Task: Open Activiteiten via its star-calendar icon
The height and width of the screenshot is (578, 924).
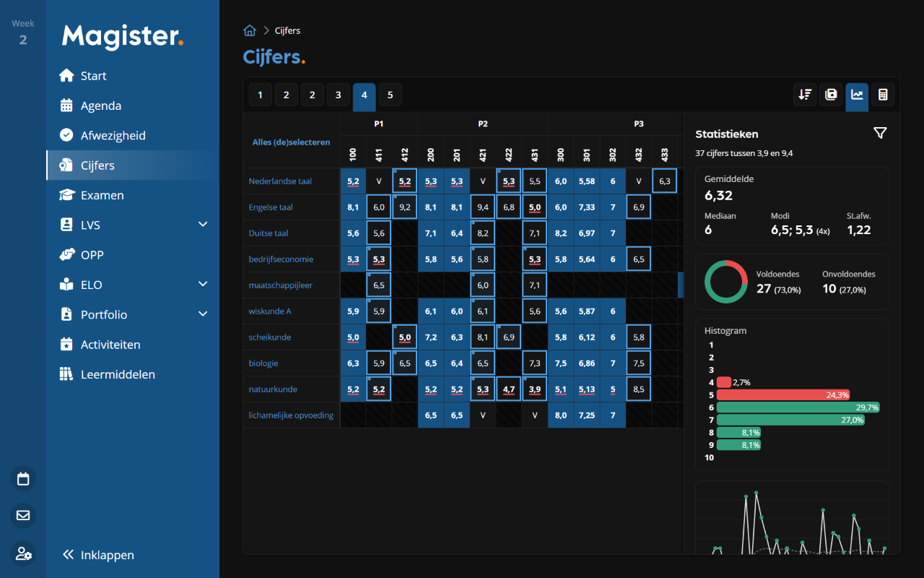Action: [66, 345]
